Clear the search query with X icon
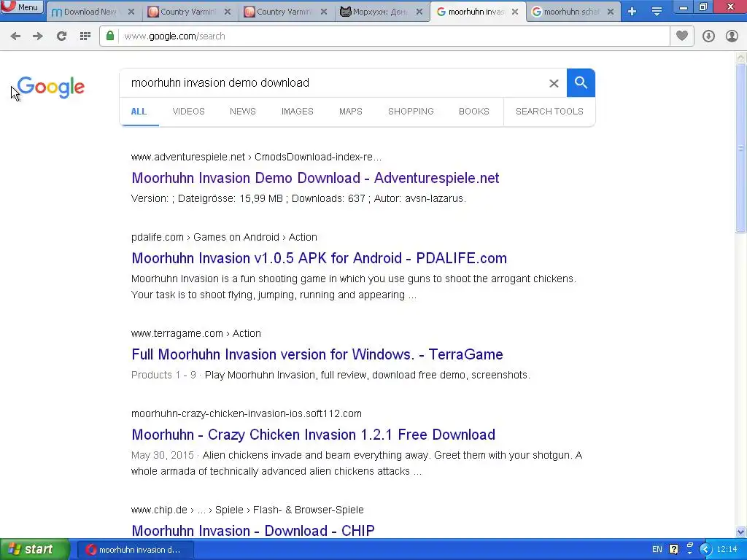Screen dimensions: 747x560 pos(554,83)
